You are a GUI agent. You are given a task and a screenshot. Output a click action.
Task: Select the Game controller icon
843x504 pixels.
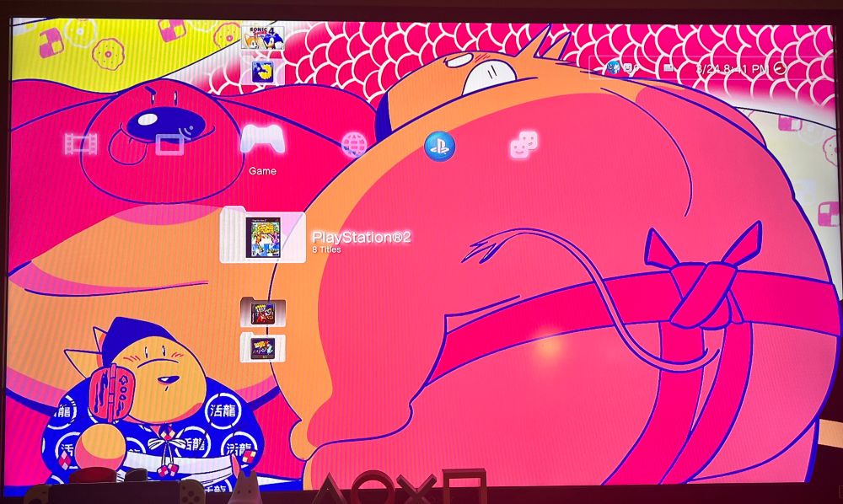tap(262, 140)
